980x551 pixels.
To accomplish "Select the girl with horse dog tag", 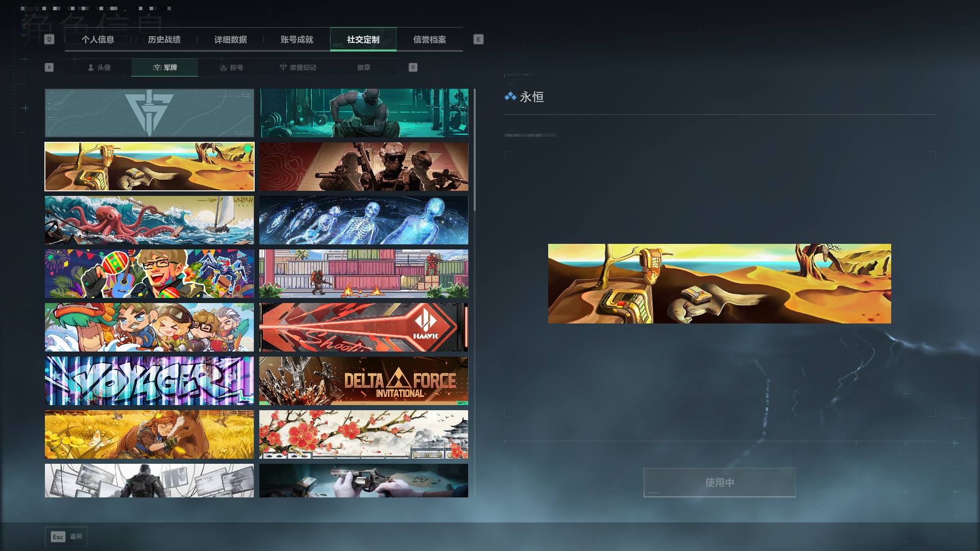I will pyautogui.click(x=150, y=435).
